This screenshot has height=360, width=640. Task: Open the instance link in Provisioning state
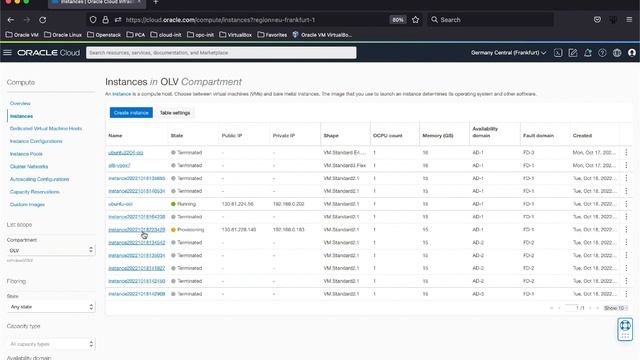137,230
